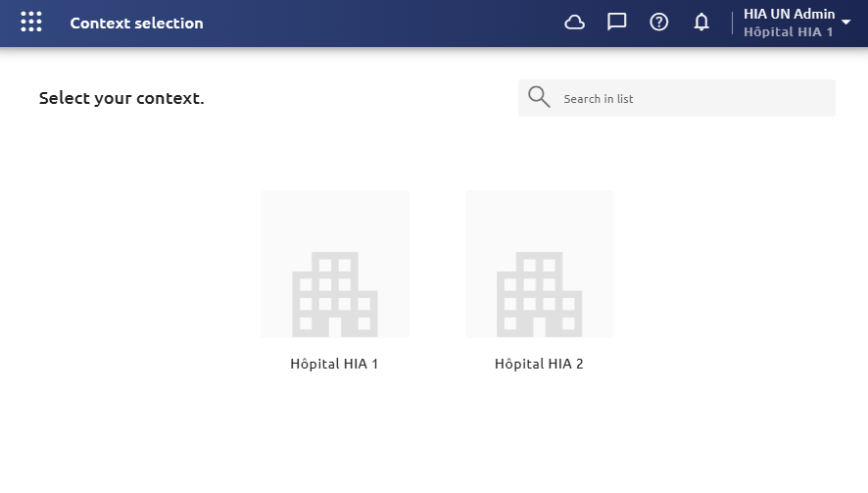Select the Hôpital HIA 2 building thumbnail

point(539,264)
